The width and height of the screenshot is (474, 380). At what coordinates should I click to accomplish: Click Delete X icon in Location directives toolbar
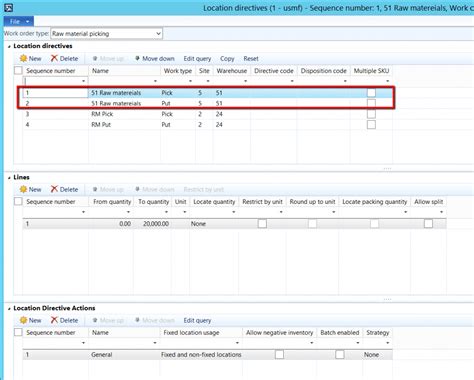tap(54, 58)
